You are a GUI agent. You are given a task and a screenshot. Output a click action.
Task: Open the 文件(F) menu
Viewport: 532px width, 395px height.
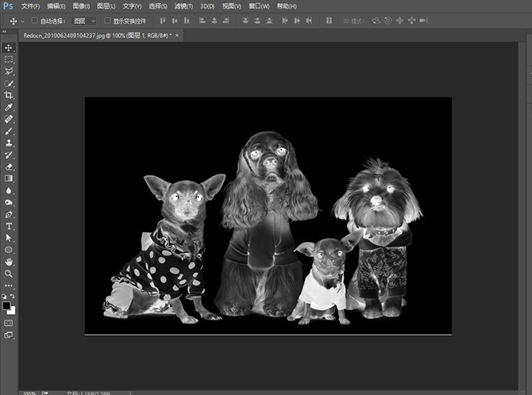click(x=30, y=6)
